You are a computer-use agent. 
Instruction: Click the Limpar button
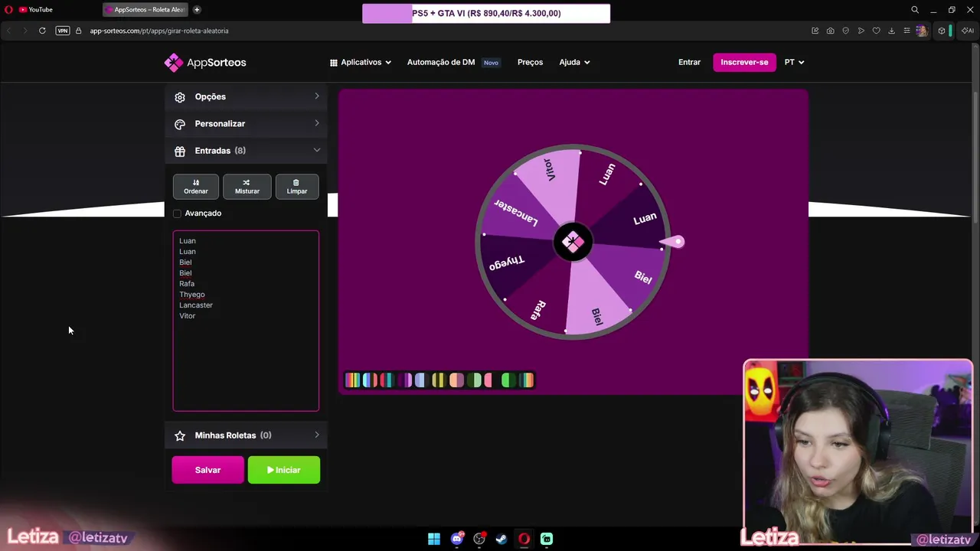[x=297, y=187]
